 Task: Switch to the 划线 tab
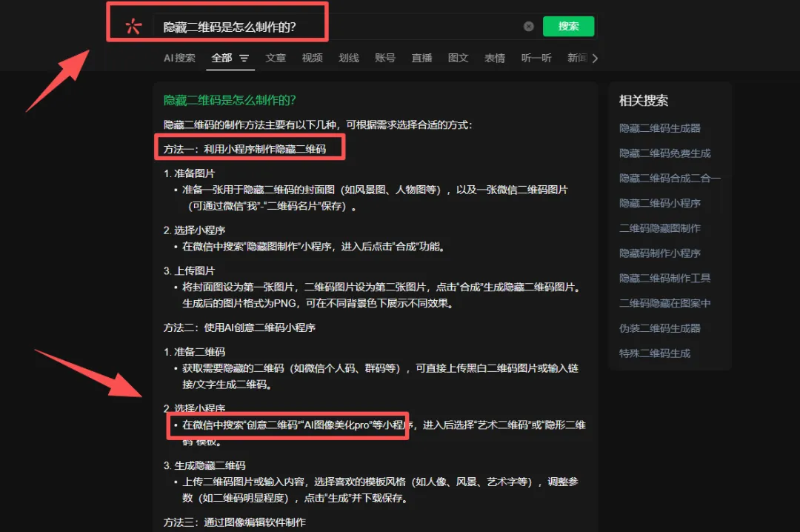pyautogui.click(x=348, y=59)
